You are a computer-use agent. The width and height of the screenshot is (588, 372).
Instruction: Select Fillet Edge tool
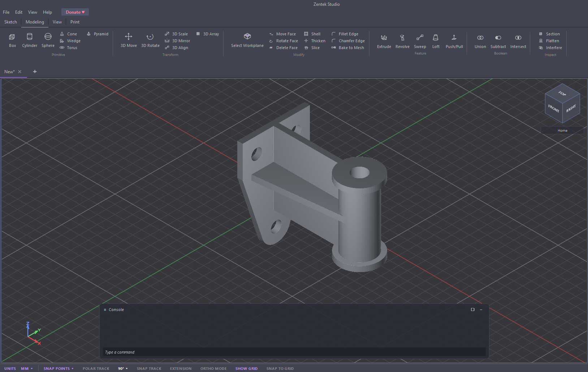coord(345,34)
